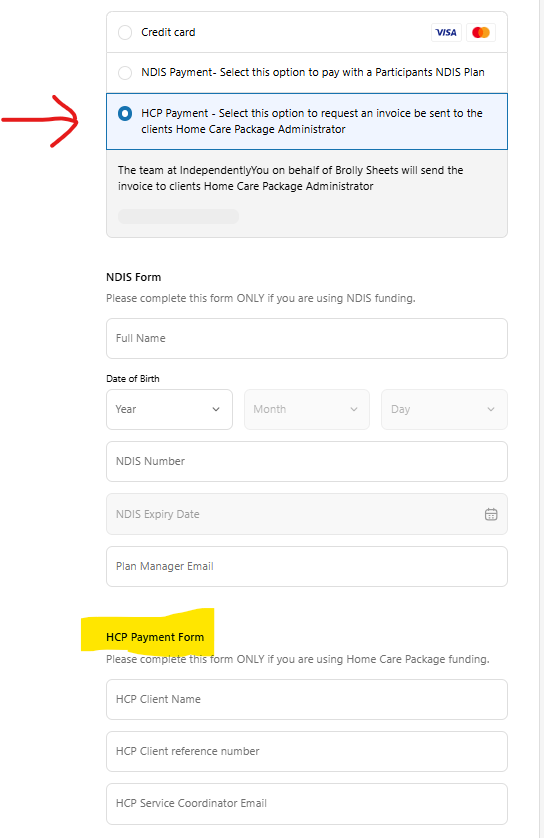Click the Plan Manager Email field
The height and width of the screenshot is (838, 544).
(x=307, y=567)
